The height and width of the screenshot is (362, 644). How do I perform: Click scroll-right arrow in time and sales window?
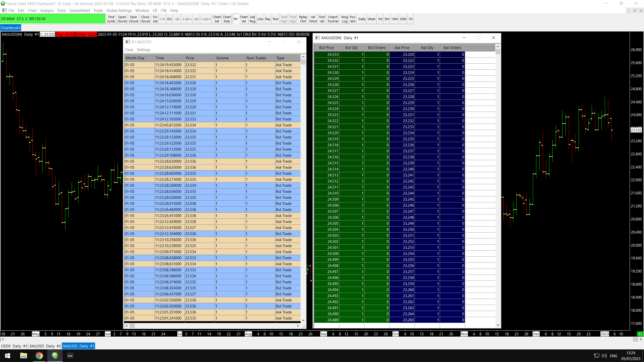pyautogui.click(x=298, y=326)
